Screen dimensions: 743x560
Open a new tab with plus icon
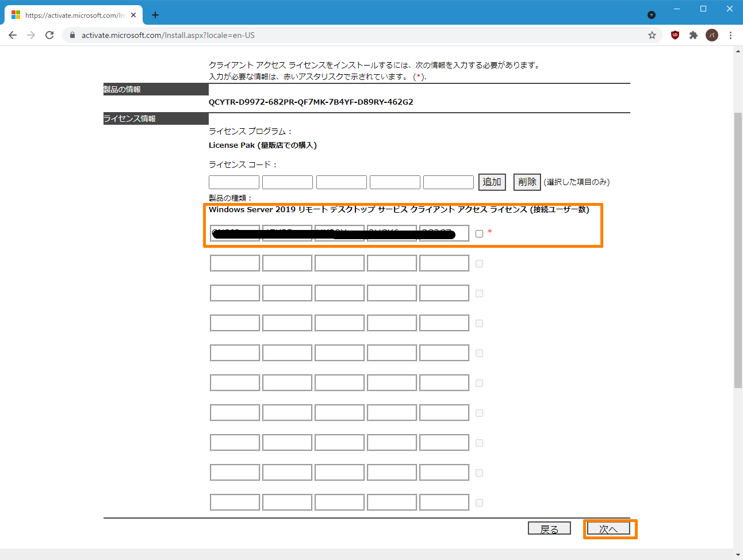pos(155,15)
